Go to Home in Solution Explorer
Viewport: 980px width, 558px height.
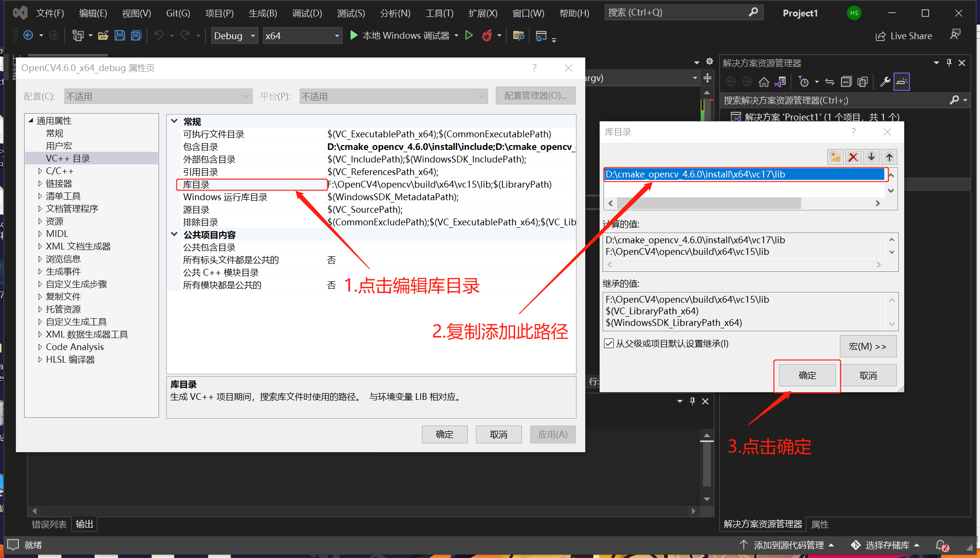pos(764,82)
